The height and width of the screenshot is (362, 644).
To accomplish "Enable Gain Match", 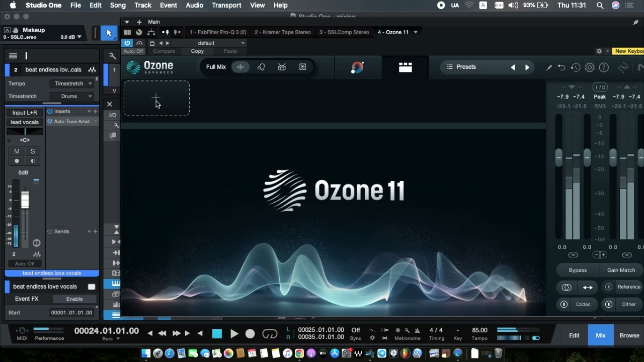I will tap(621, 270).
